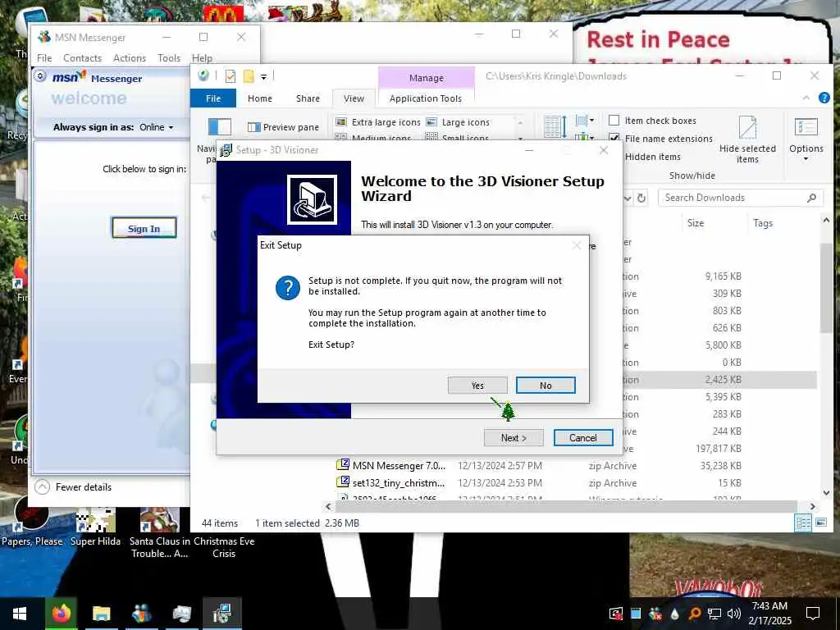Open the Navigation pane button in ribbon

tap(218, 127)
